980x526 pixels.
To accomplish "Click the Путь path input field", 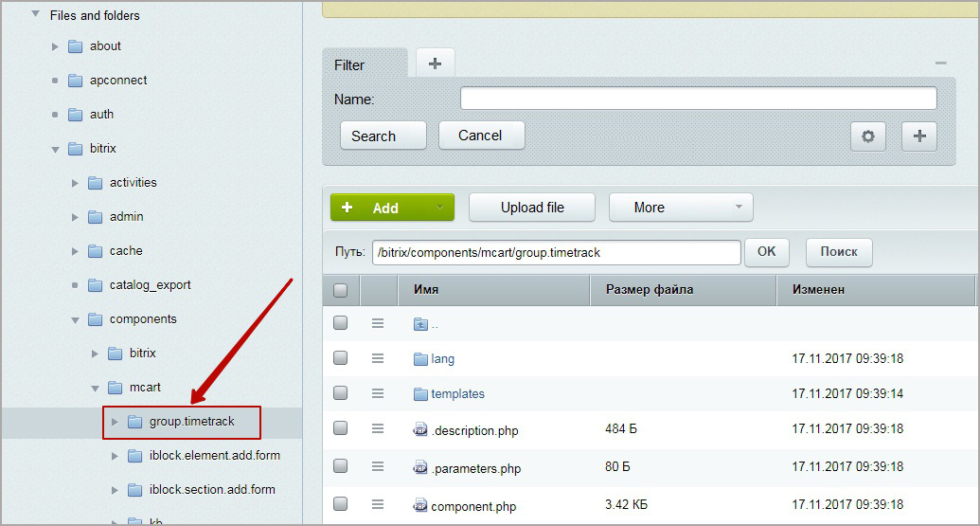I will point(556,253).
